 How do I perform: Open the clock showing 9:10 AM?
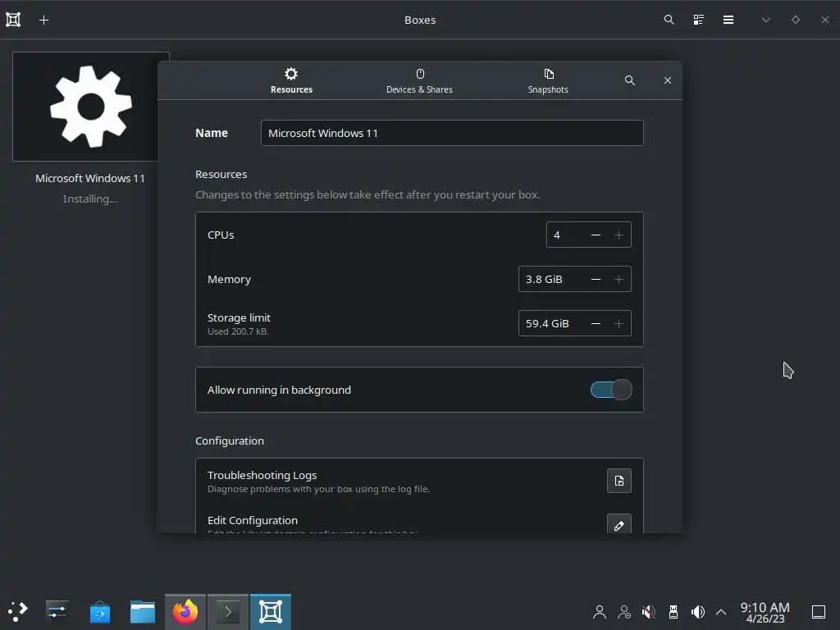pyautogui.click(x=765, y=612)
